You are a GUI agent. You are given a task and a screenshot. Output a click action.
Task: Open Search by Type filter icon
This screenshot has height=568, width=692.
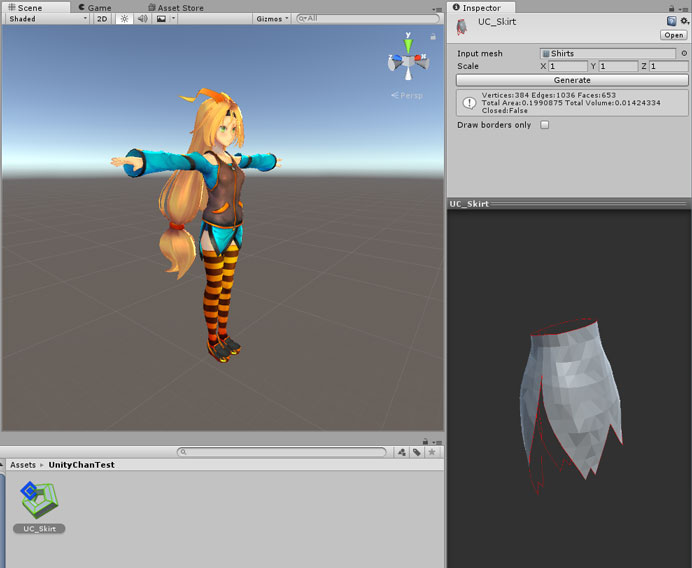[x=402, y=452]
